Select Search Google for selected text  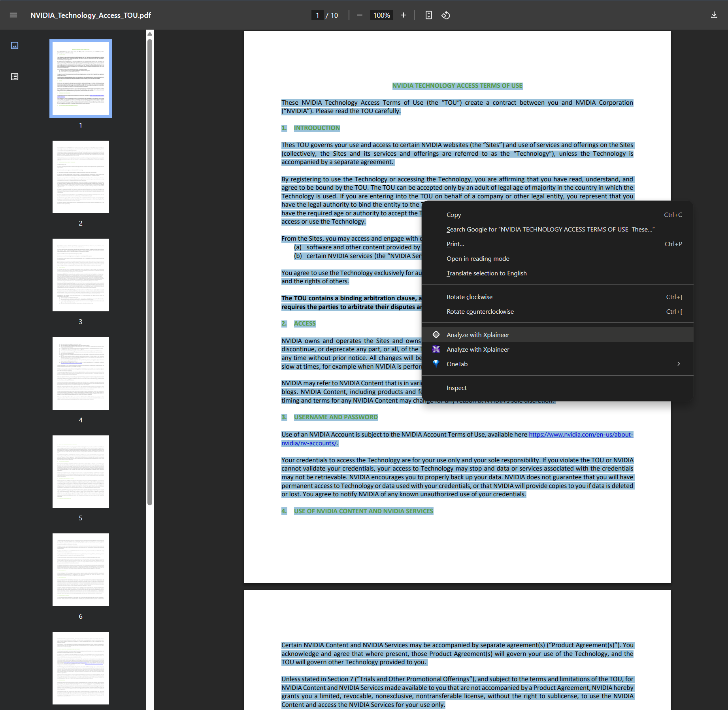click(x=557, y=230)
